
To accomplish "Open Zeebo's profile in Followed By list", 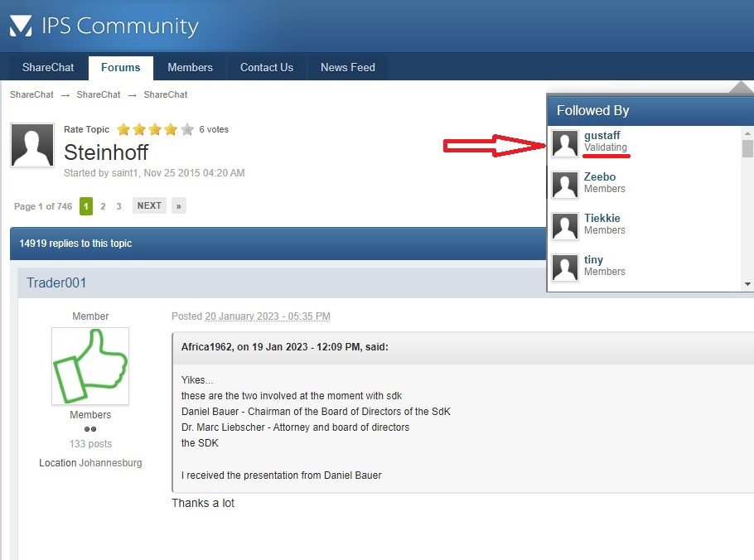I will (600, 176).
